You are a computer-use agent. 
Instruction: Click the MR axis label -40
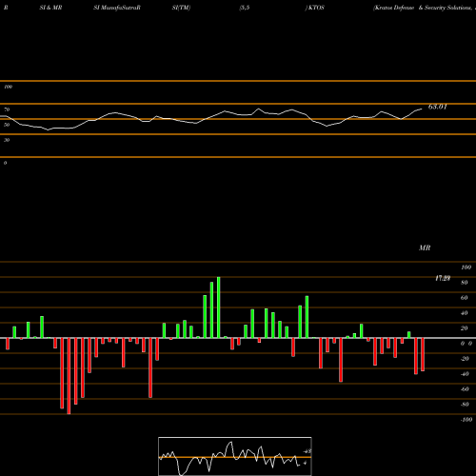(465, 374)
